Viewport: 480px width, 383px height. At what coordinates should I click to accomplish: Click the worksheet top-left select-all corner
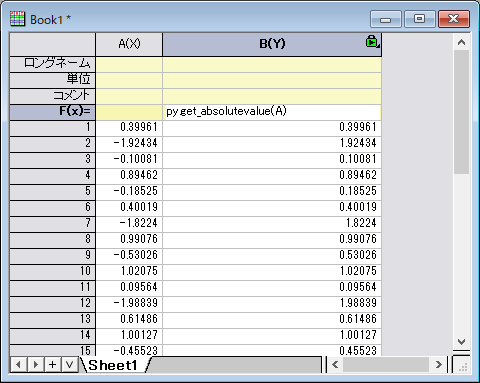[53, 44]
